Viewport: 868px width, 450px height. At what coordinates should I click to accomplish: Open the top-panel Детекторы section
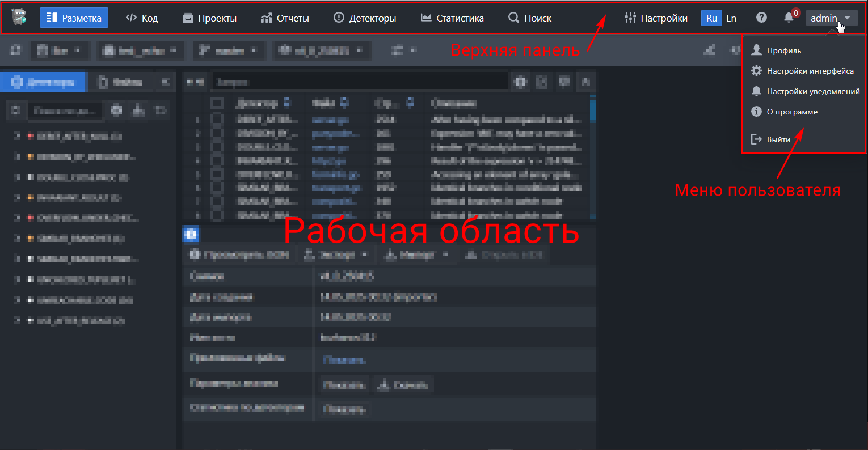tap(364, 18)
